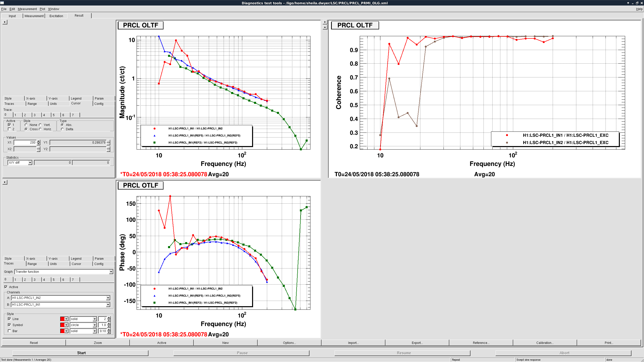Collapse lower options panel with left arrow

(x=5, y=182)
